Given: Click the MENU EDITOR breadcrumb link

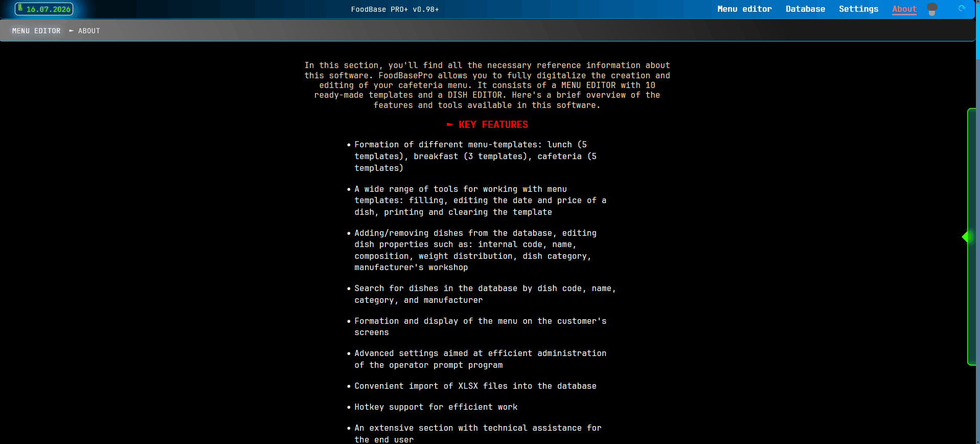Looking at the screenshot, I should click(x=36, y=31).
